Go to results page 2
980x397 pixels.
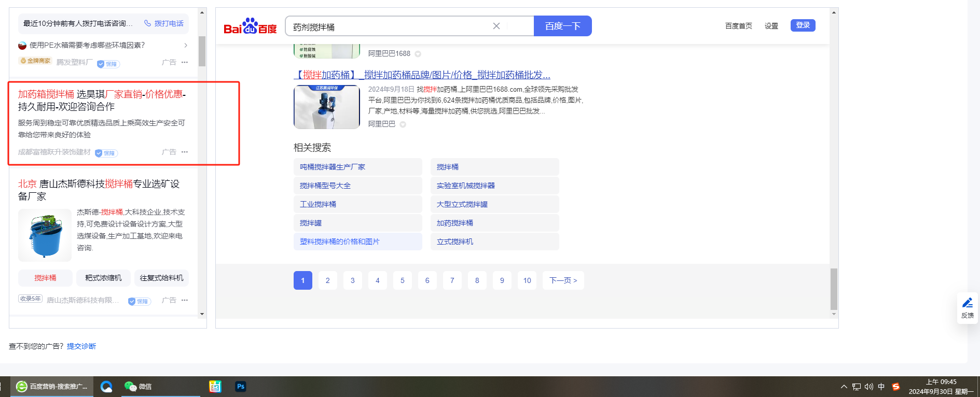pyautogui.click(x=328, y=280)
